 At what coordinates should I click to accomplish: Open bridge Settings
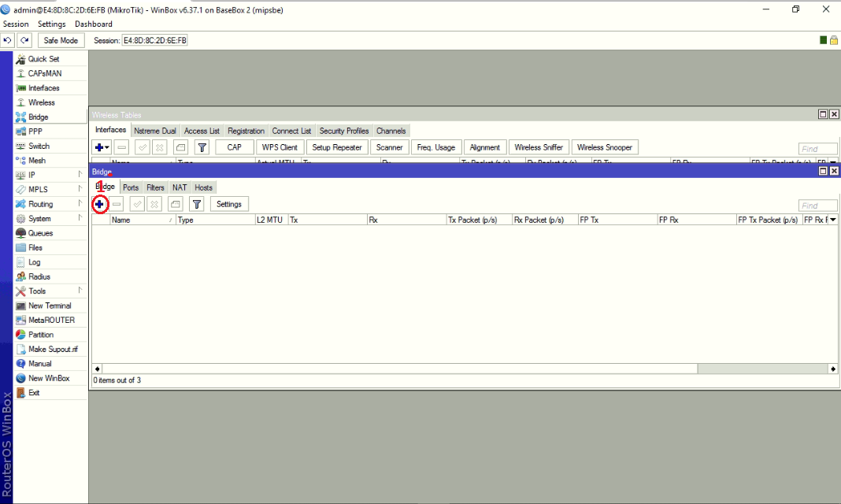pos(229,204)
